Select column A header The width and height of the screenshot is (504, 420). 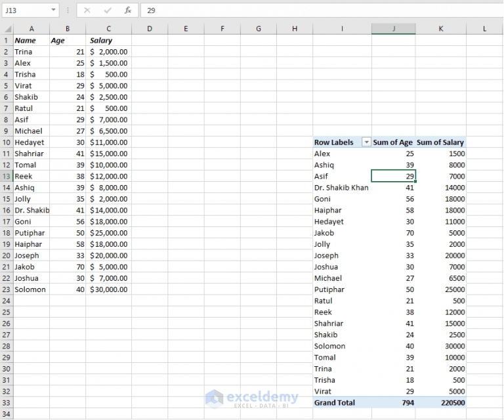click(31, 29)
